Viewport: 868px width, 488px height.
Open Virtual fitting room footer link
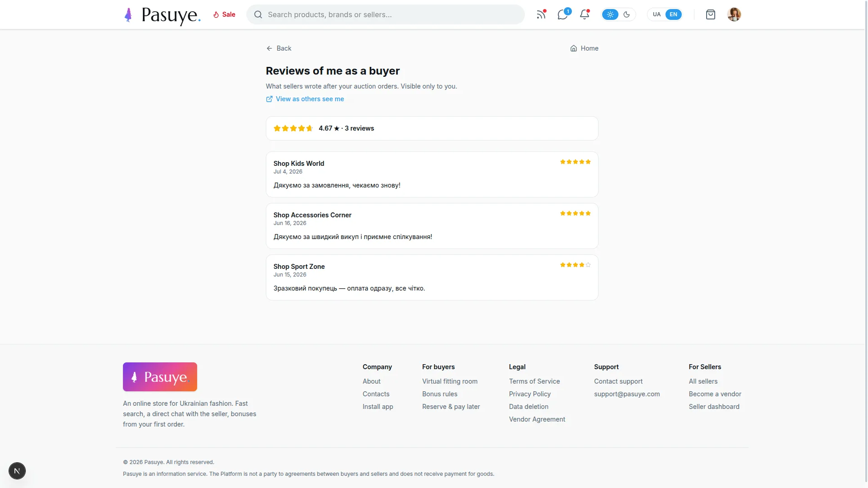[x=450, y=381]
